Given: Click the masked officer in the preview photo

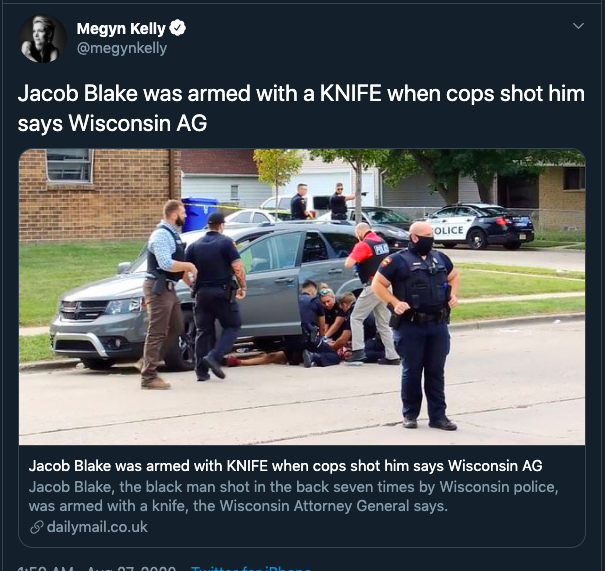Looking at the screenshot, I should [x=418, y=325].
